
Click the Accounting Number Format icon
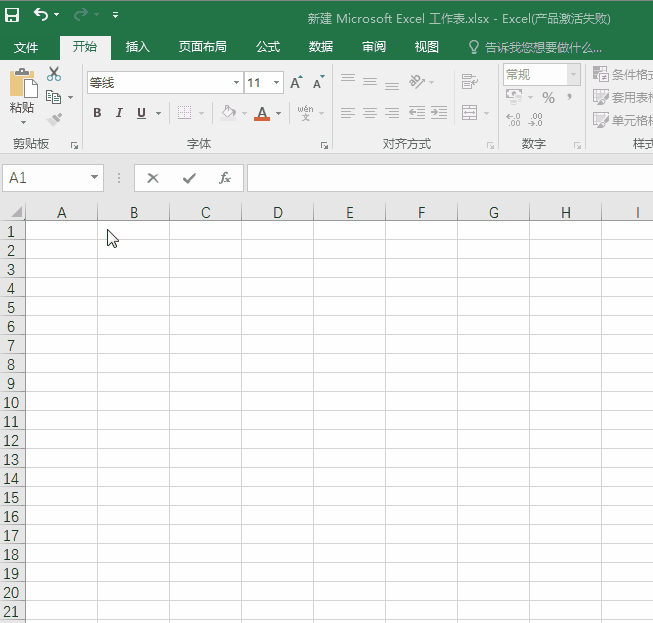pos(514,97)
